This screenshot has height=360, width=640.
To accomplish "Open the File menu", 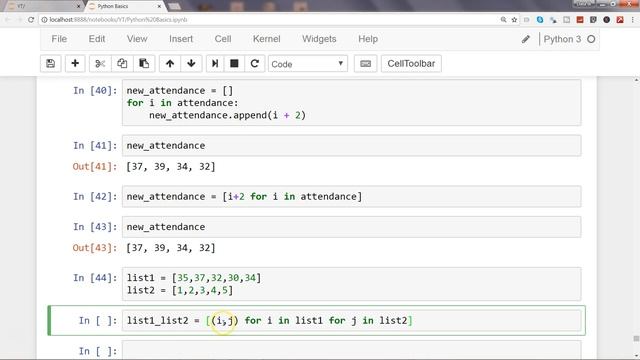I will [x=59, y=39].
